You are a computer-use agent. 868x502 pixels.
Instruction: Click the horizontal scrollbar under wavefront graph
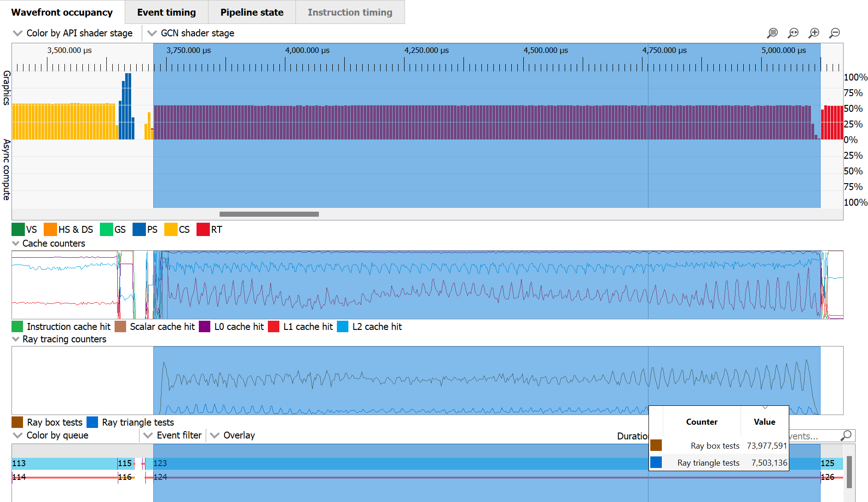(x=269, y=214)
